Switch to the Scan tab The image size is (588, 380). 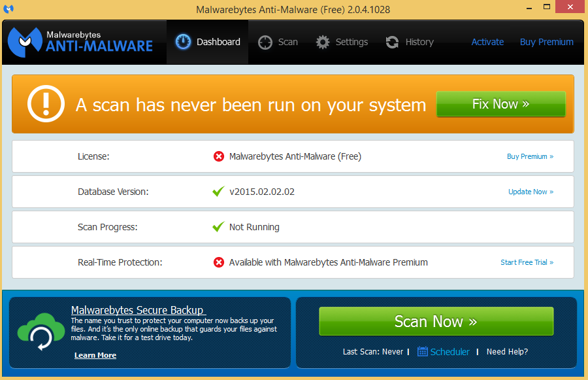278,42
